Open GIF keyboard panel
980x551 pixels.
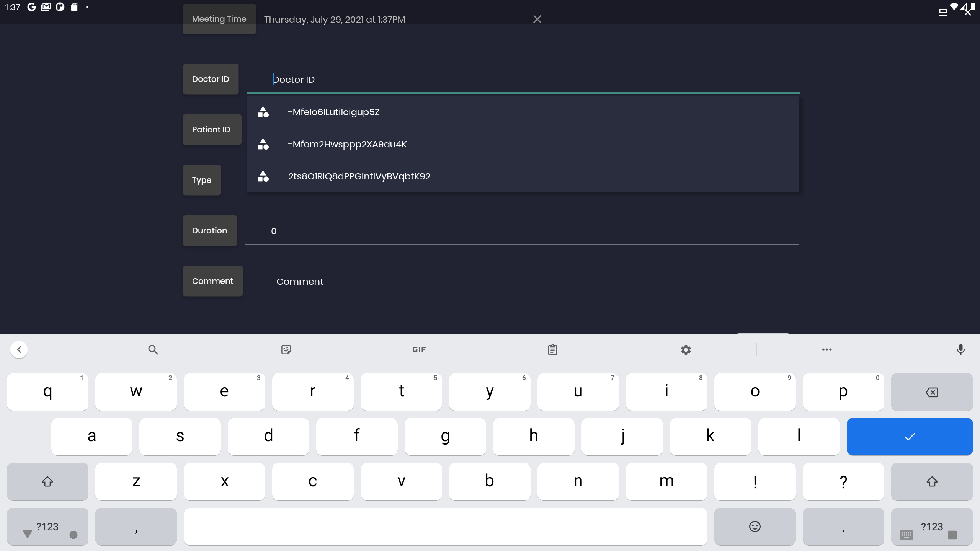(419, 349)
